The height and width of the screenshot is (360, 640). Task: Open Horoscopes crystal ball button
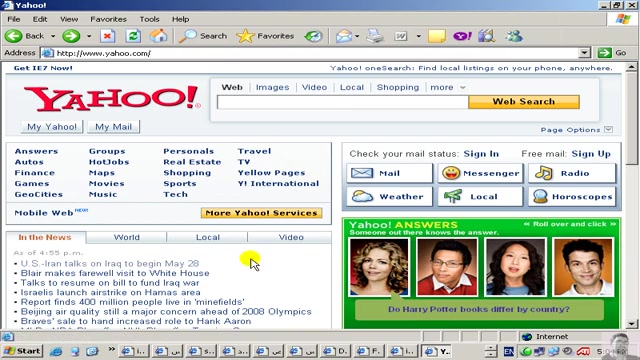tap(572, 197)
